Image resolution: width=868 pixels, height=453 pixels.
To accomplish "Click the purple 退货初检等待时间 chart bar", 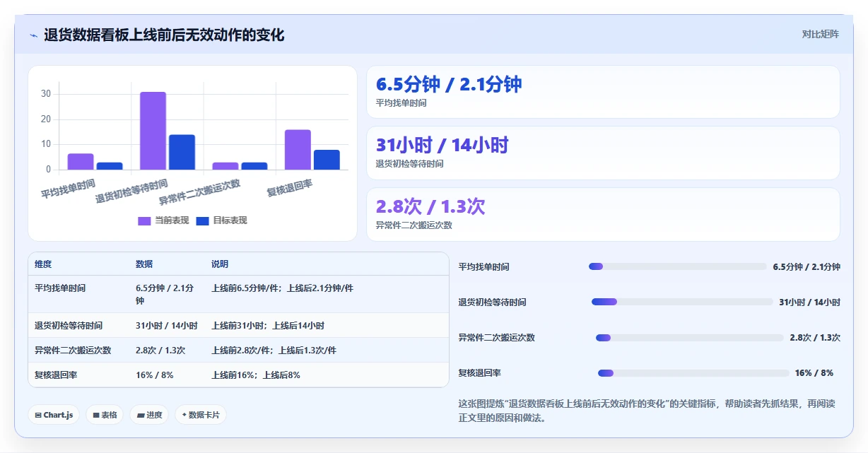I will click(153, 131).
